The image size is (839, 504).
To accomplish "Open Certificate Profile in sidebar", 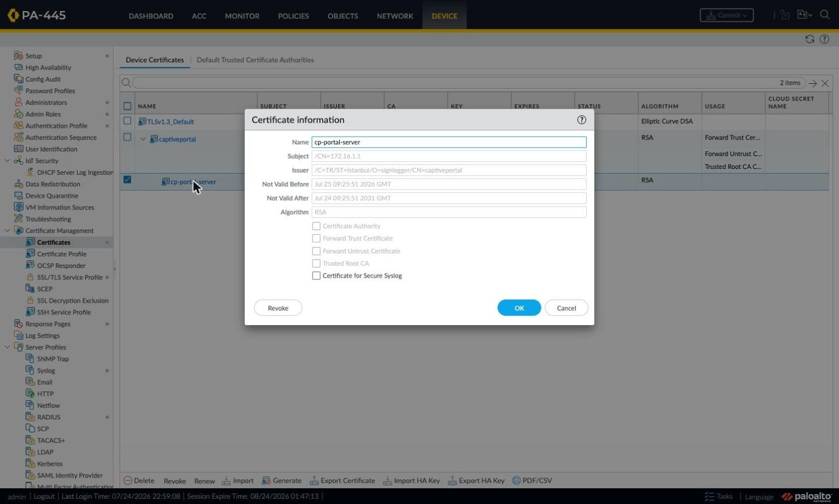I will 62,254.
